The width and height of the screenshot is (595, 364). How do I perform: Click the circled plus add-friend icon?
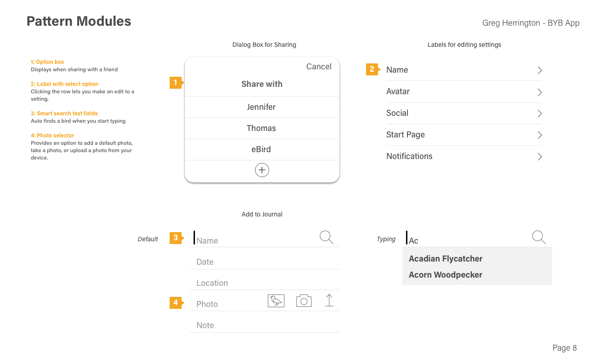pyautogui.click(x=262, y=170)
